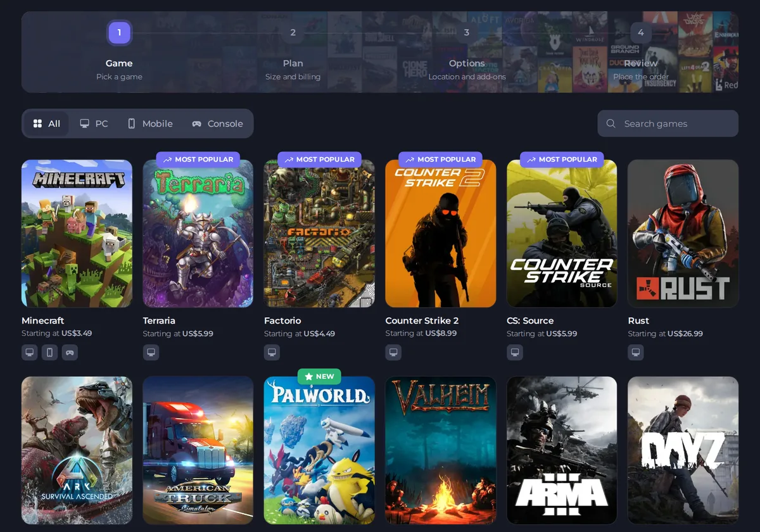Click the Terraria title text
Image resolution: width=760 pixels, height=532 pixels.
click(159, 320)
